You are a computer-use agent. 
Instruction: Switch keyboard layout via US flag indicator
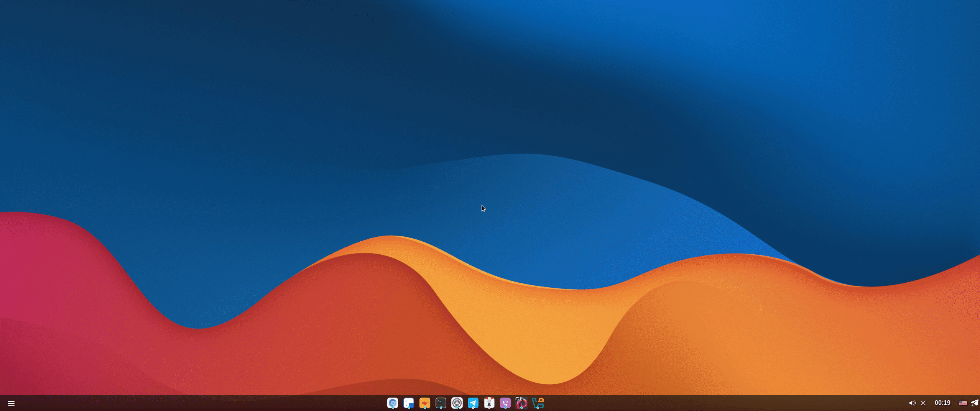click(963, 403)
